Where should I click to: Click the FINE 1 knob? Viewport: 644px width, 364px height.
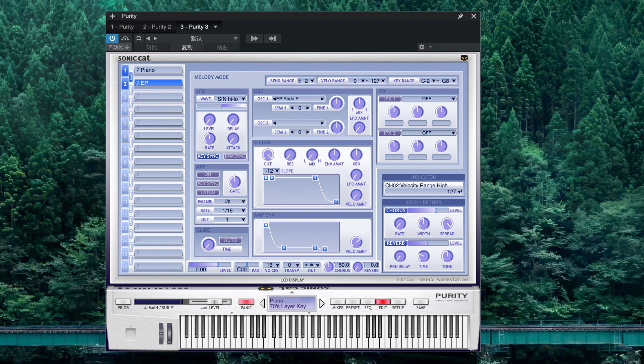(x=337, y=103)
